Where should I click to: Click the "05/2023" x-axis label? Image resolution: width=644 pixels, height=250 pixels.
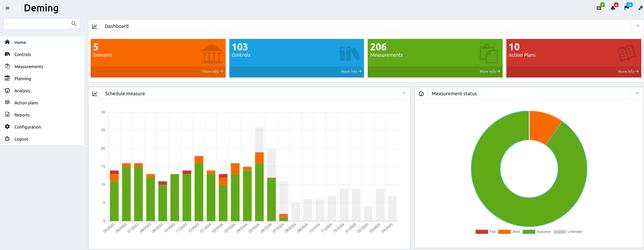[109, 228]
